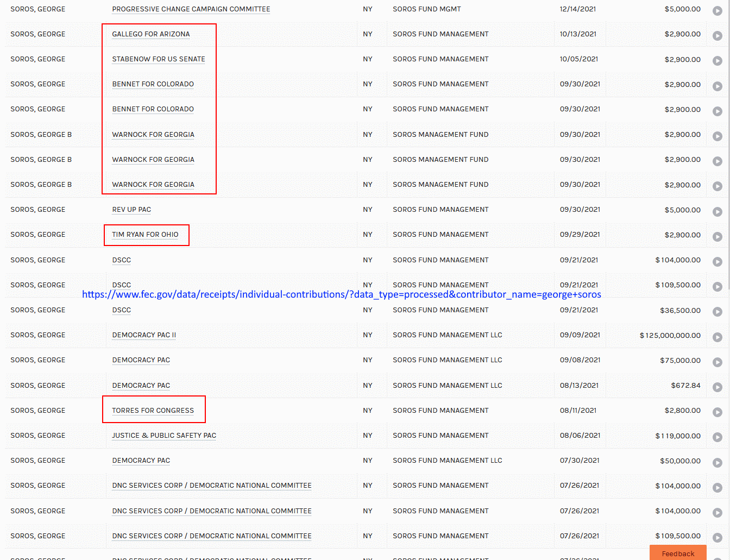Open the Rev Up PAC recipient link

click(131, 210)
